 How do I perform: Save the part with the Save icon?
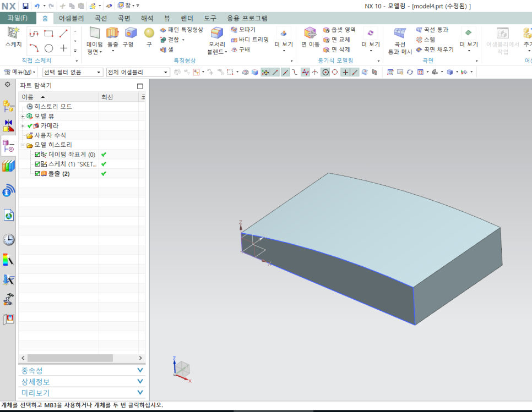(25, 6)
